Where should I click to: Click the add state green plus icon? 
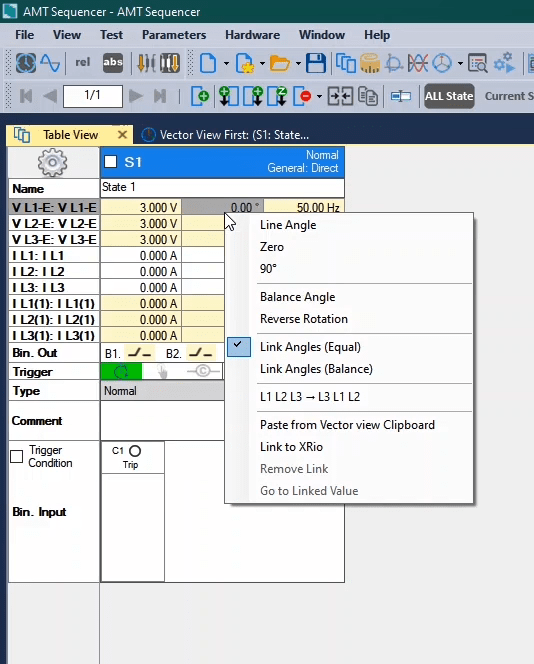[200, 96]
